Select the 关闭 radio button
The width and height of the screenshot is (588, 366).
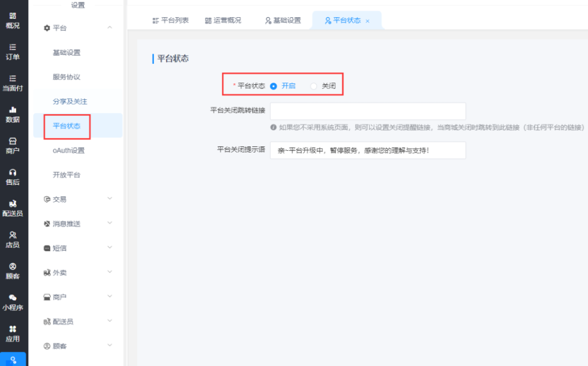314,86
